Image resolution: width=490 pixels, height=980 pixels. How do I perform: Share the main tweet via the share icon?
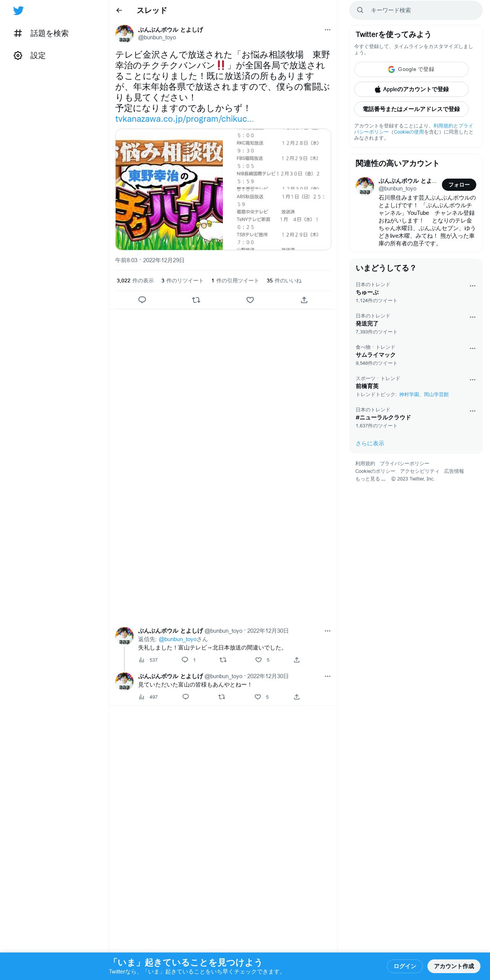(x=304, y=300)
